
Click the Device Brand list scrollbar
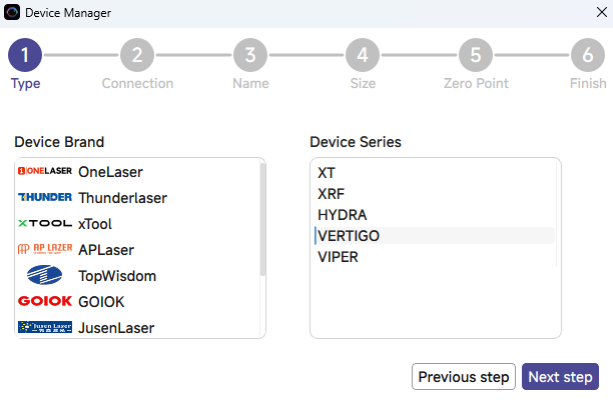pos(263,220)
